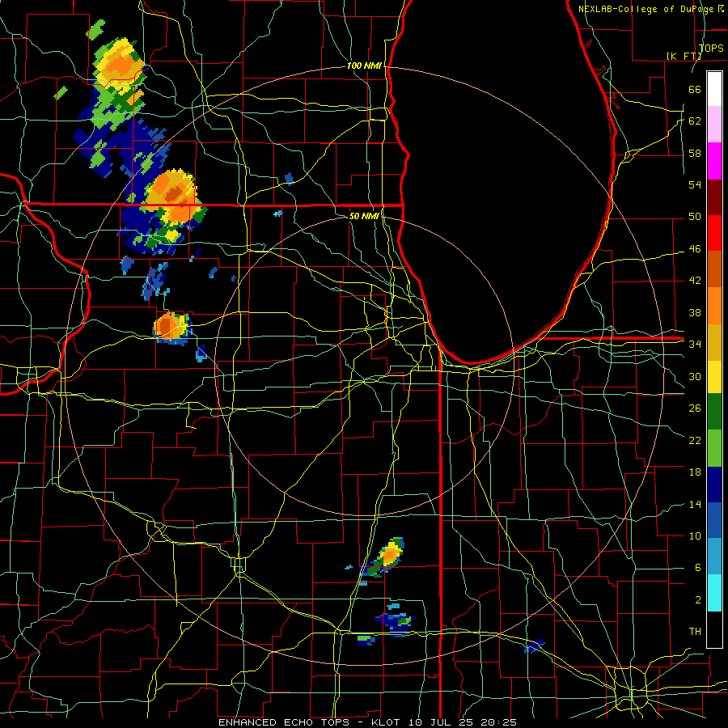Screen dimensions: 728x728
Task: Click the 66 legend value
Action: click(x=695, y=89)
